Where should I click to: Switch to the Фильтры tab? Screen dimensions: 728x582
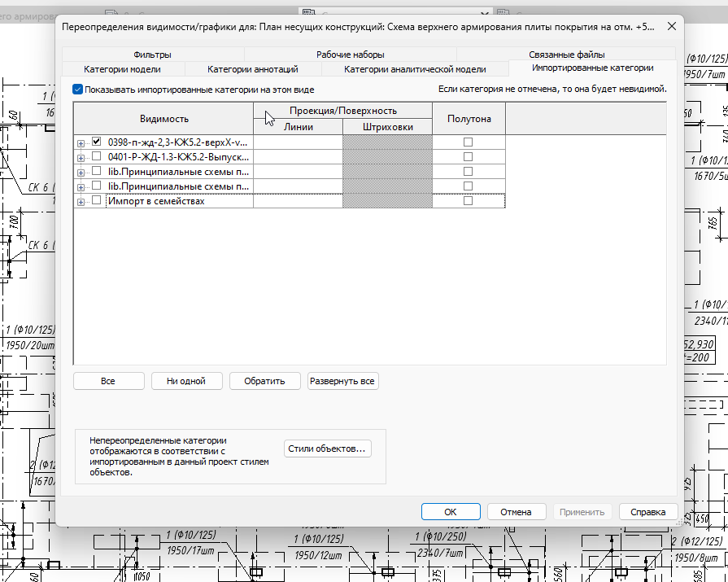coord(152,55)
